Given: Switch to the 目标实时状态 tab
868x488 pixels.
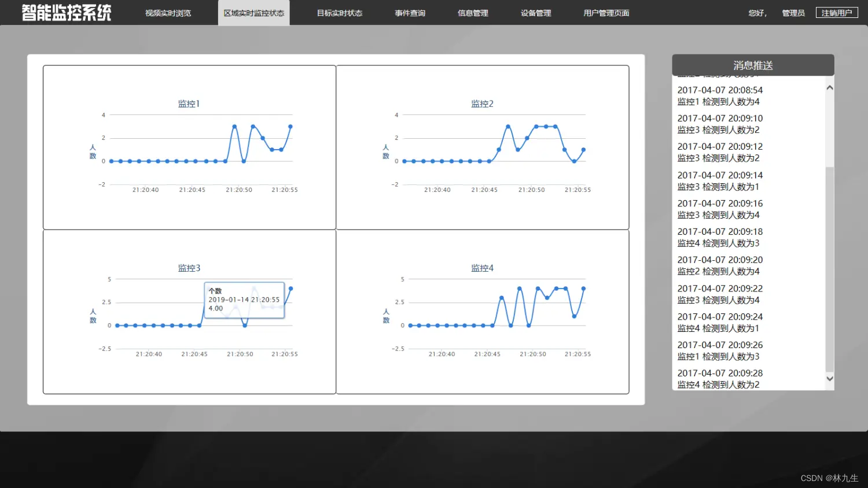Looking at the screenshot, I should [x=340, y=13].
